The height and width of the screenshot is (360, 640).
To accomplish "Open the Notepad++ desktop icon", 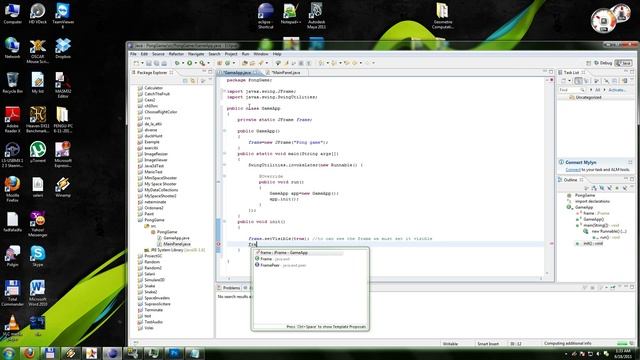I will tap(291, 13).
